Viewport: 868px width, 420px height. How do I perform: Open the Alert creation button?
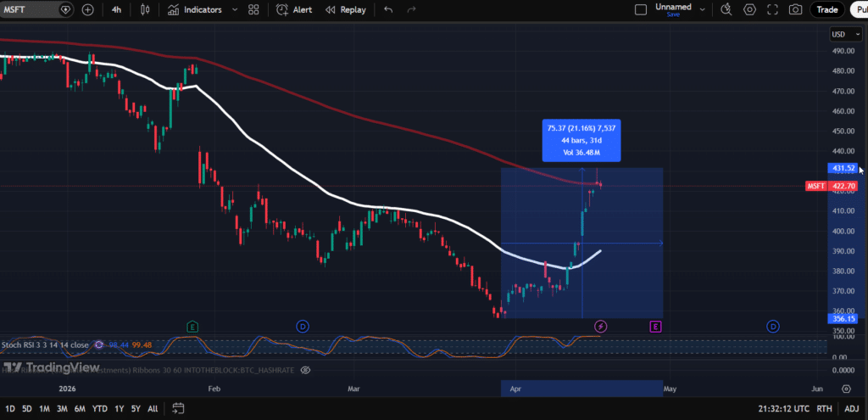pos(296,10)
